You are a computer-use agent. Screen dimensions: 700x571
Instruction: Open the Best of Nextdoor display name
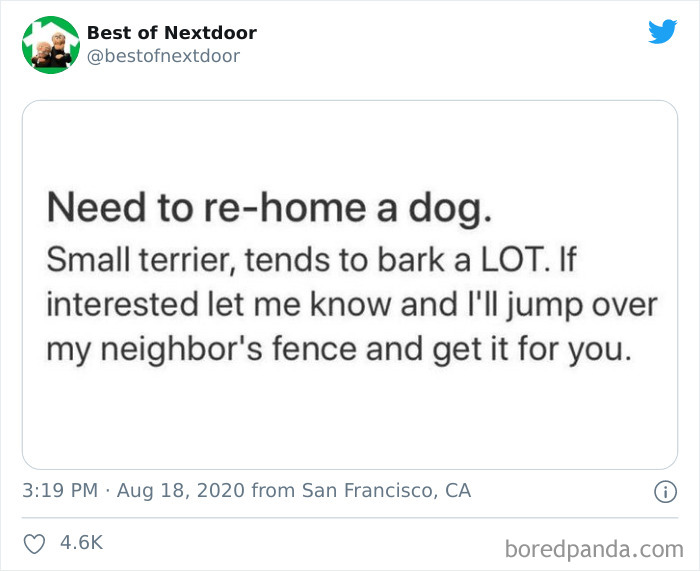[171, 33]
